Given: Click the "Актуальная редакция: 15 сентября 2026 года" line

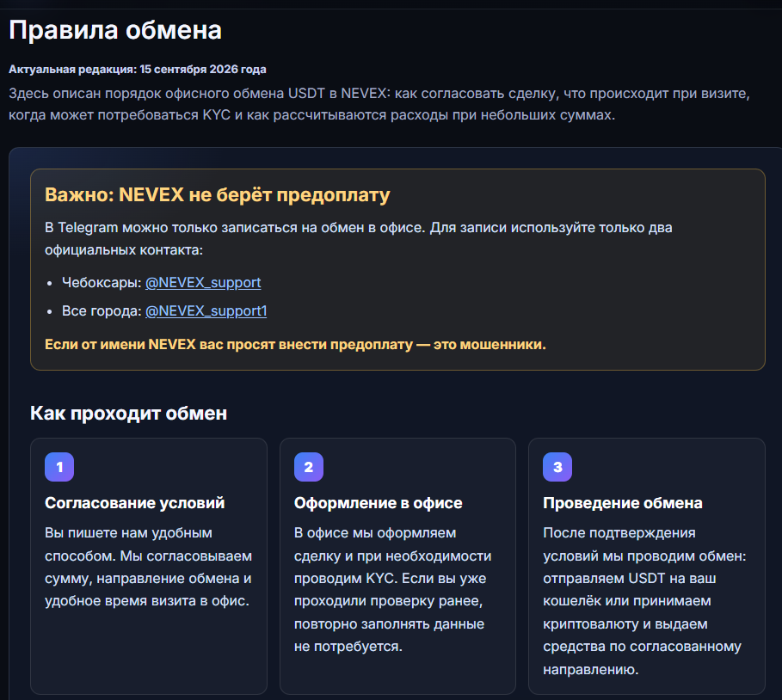Looking at the screenshot, I should click(x=138, y=70).
